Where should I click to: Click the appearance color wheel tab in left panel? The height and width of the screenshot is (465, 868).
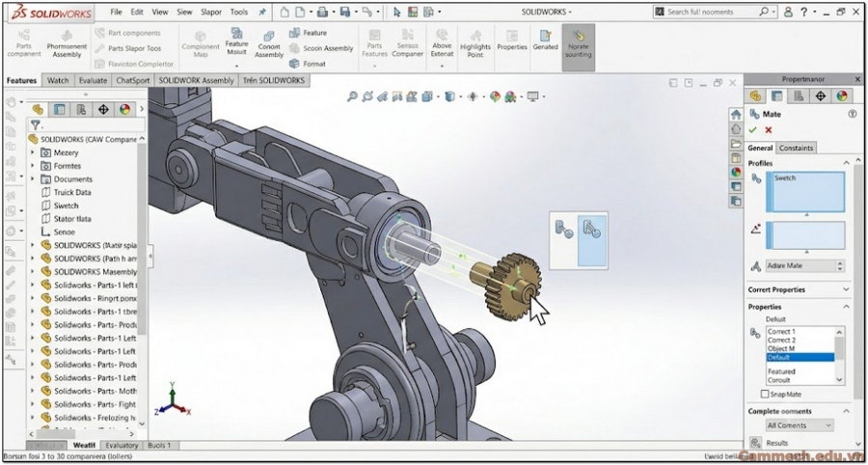tap(125, 109)
